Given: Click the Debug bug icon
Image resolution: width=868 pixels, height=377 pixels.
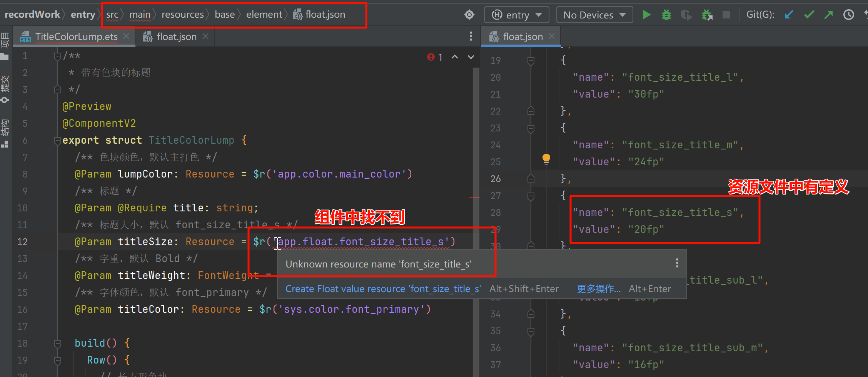Looking at the screenshot, I should [666, 15].
